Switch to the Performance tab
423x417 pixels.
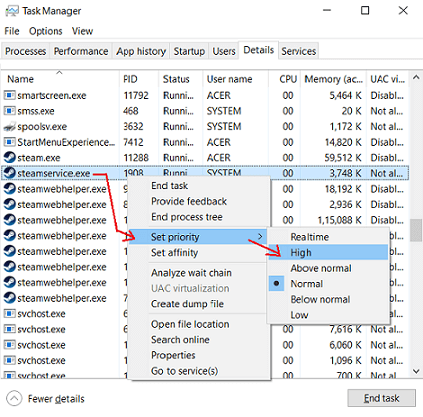click(x=81, y=51)
